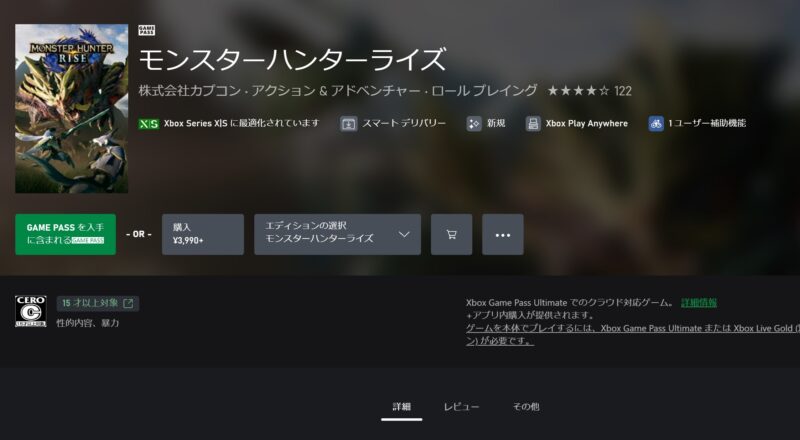Click the shopping cart icon button

point(451,234)
